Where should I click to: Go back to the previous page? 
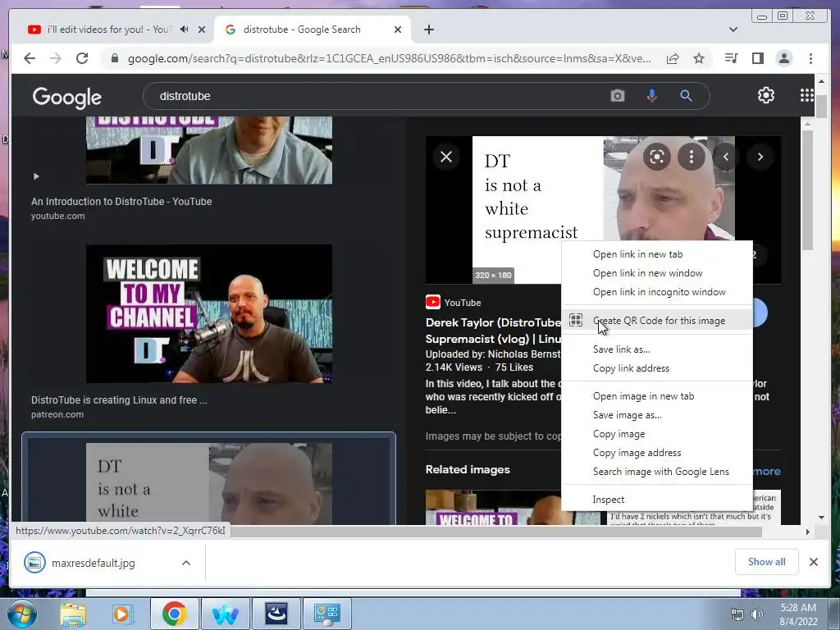(30, 58)
